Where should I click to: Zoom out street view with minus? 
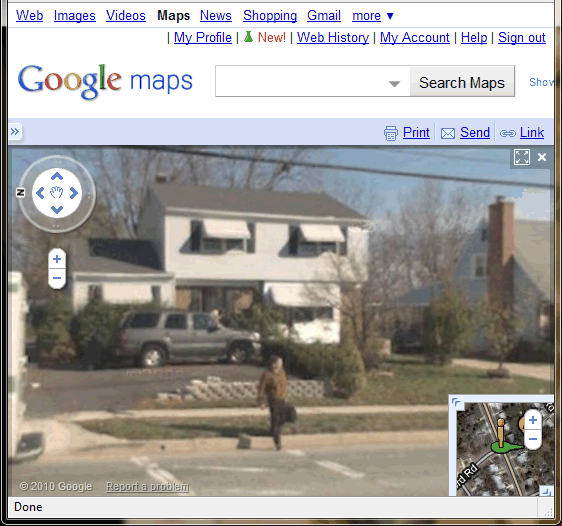tap(57, 278)
